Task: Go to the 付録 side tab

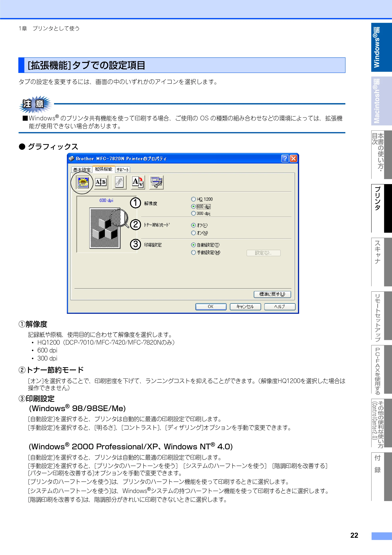Action: pos(381,477)
